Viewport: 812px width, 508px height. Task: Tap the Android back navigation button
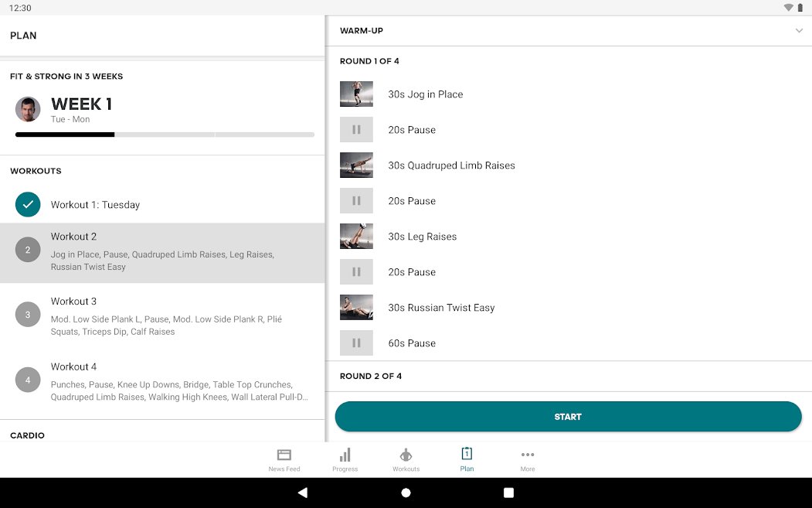303,493
